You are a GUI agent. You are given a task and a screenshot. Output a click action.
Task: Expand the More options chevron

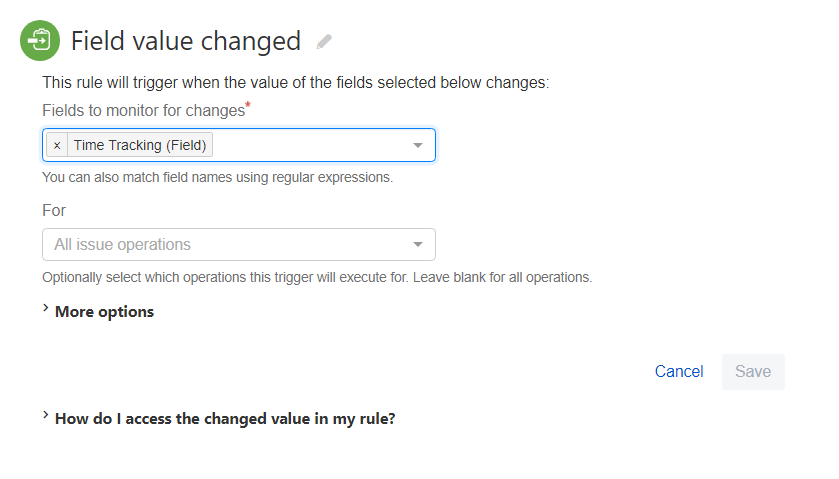click(46, 310)
